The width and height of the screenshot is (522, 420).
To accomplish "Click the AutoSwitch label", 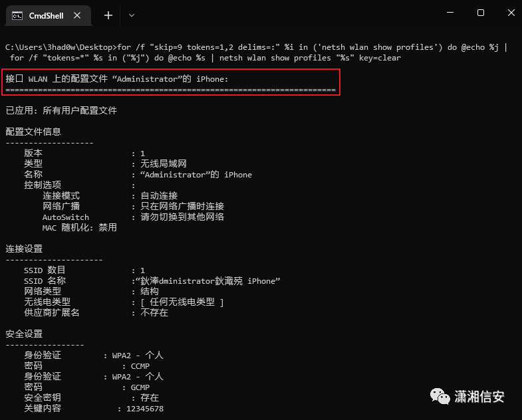I will (66, 217).
